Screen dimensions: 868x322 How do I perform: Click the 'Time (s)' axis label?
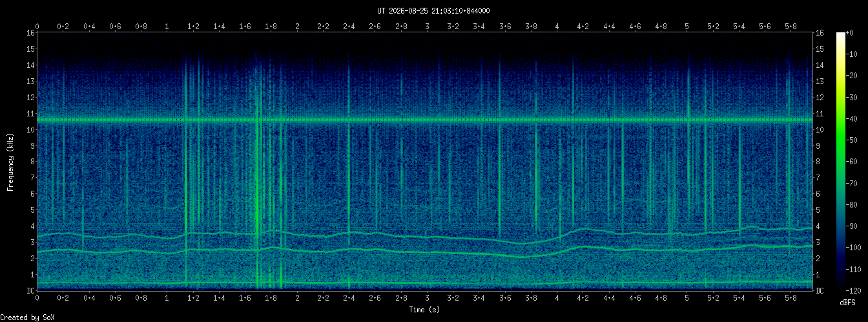tap(424, 310)
